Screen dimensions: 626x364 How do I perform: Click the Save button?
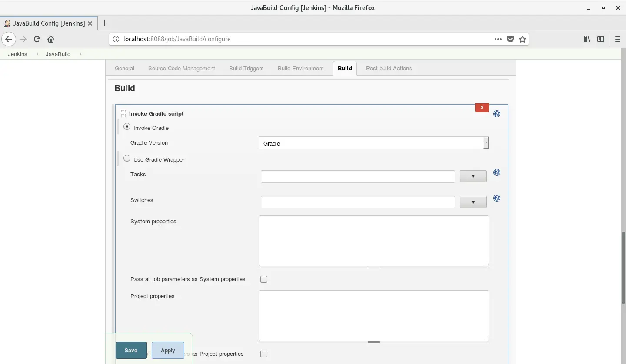click(131, 350)
